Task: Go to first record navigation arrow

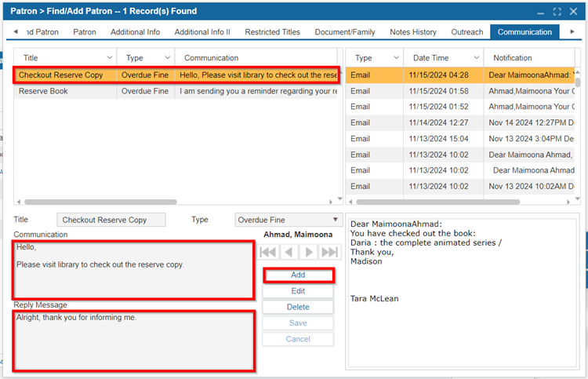Action: click(x=268, y=252)
